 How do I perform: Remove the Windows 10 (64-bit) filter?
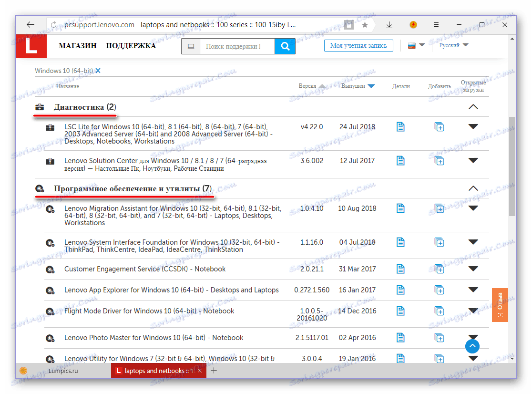(x=98, y=71)
